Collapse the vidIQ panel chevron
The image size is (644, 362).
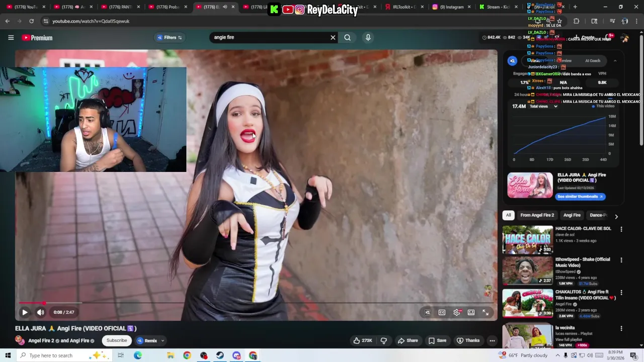pyautogui.click(x=615, y=61)
